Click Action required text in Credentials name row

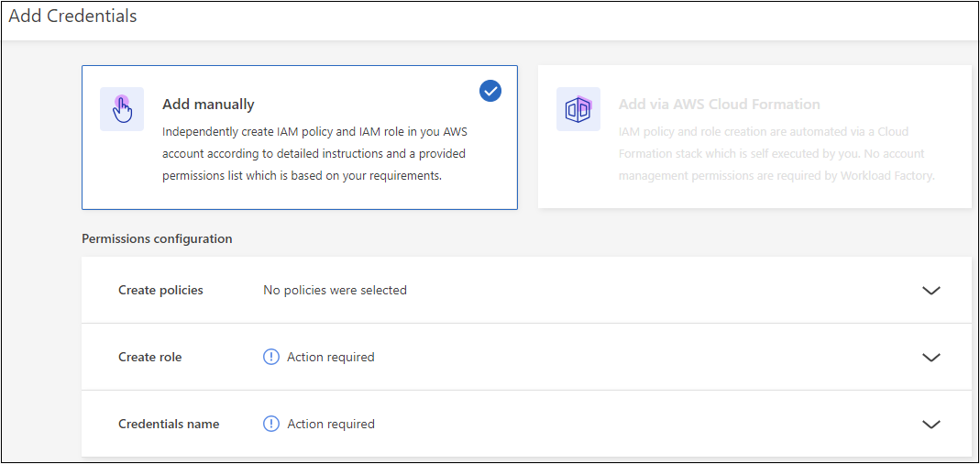[330, 424]
